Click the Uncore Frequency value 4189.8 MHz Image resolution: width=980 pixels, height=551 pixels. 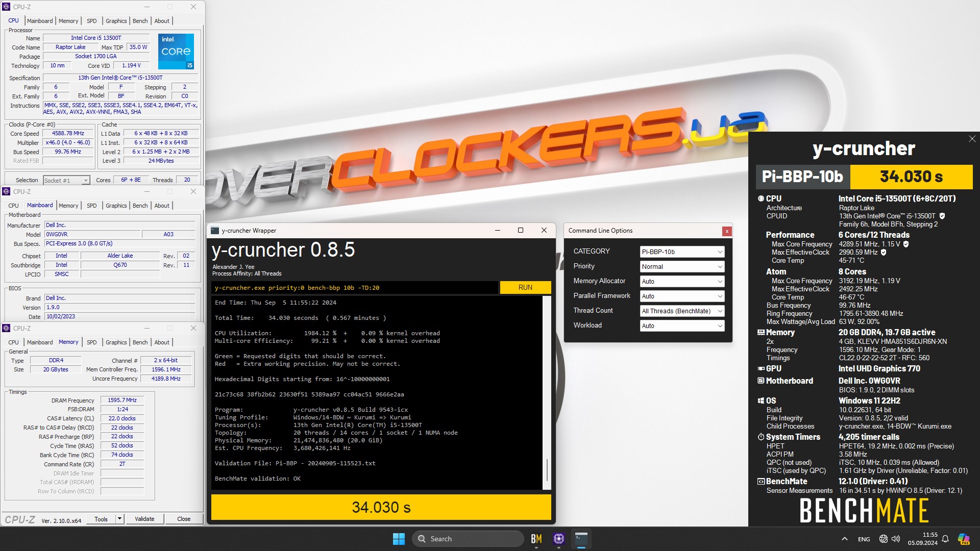pyautogui.click(x=166, y=379)
